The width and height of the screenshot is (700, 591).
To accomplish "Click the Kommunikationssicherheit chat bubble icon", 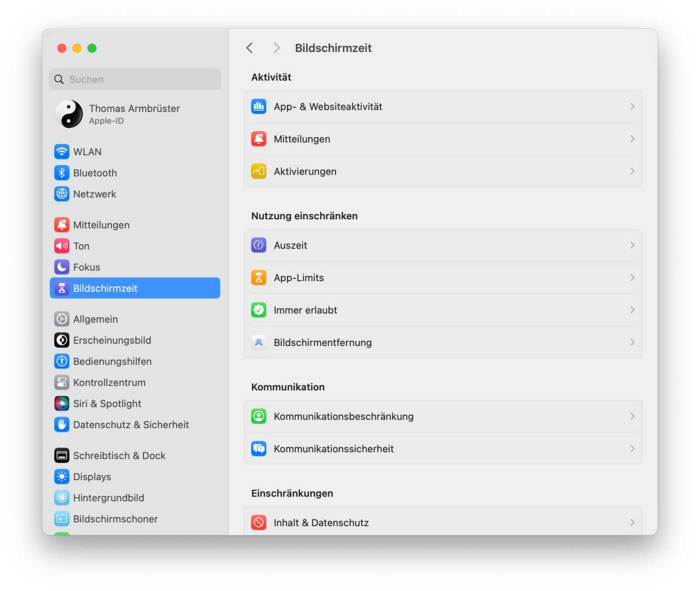I will pos(258,449).
